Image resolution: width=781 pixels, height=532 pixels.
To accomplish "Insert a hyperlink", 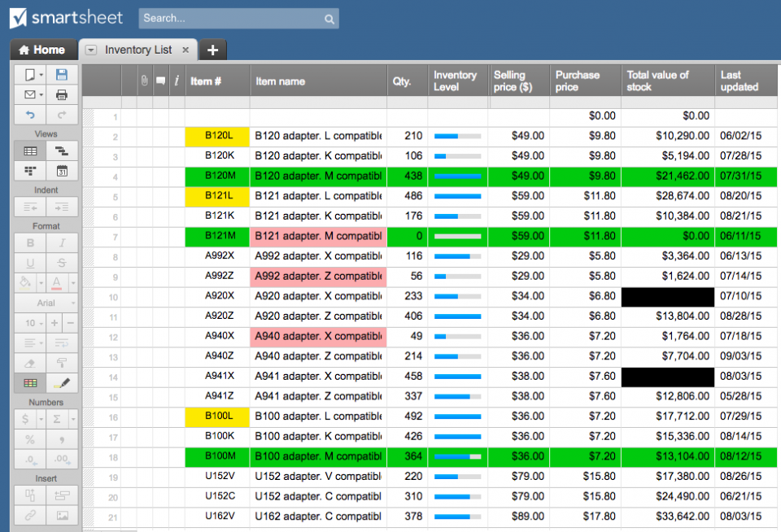I will pos(29,513).
